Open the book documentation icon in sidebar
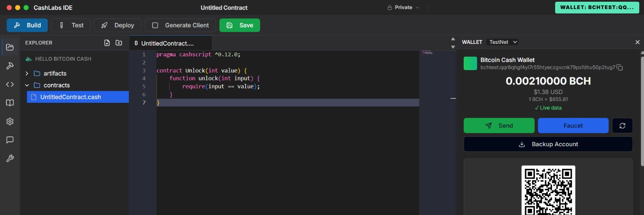This screenshot has height=215, width=644. (10, 103)
